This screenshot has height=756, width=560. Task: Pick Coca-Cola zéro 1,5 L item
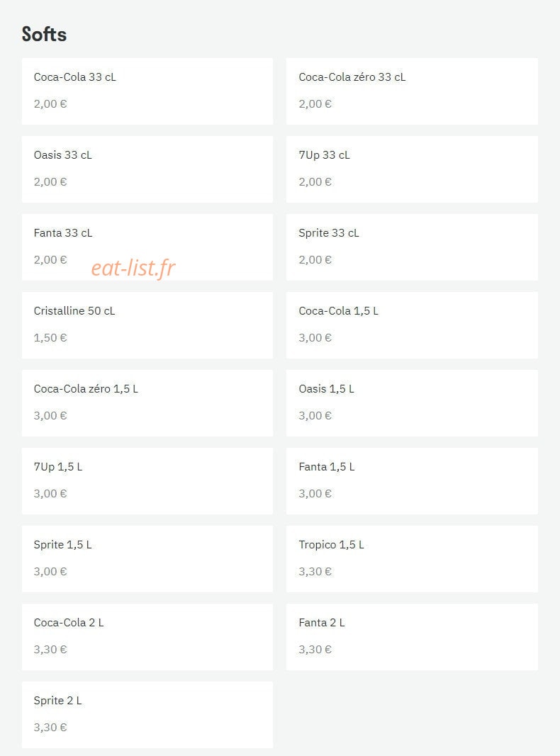[147, 403]
